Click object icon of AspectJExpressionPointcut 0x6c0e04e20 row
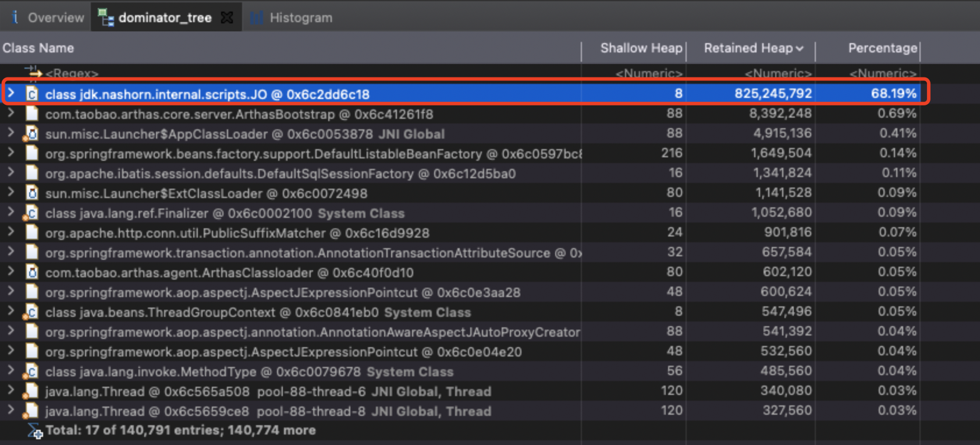This screenshot has width=980, height=445. 32,351
